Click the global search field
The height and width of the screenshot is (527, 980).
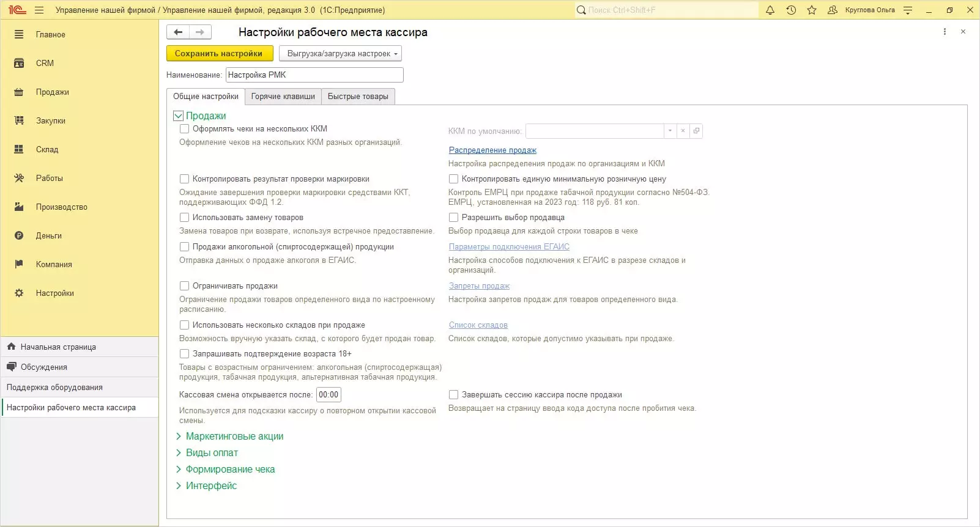point(667,10)
